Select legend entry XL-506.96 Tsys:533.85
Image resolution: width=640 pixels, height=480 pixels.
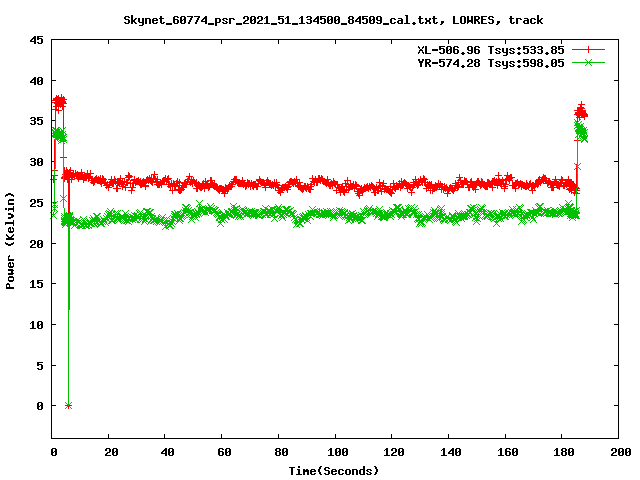[491, 50]
